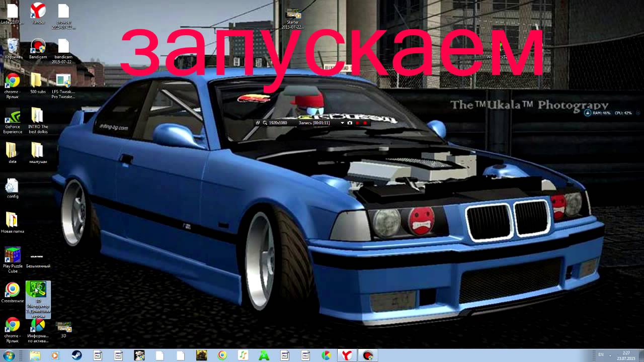Viewport: 644px width, 362px height.
Task: Select the bandicam 2015-07-22 file icon
Action: pyautogui.click(x=63, y=51)
